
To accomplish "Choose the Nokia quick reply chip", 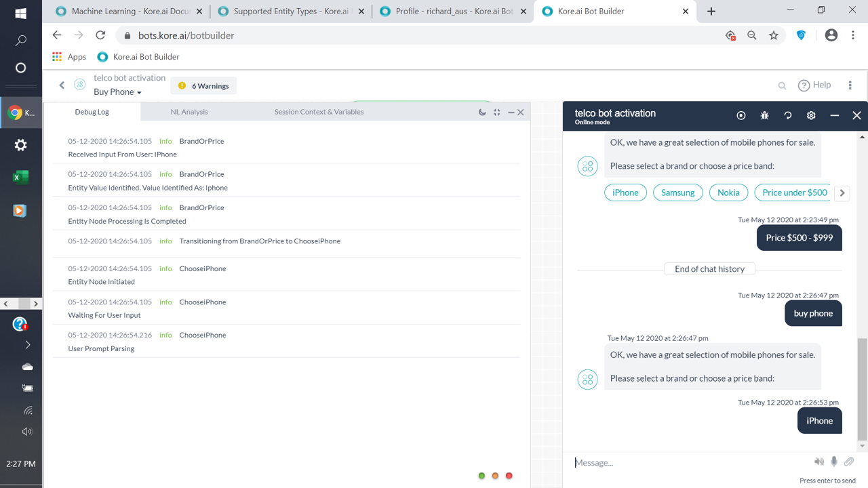I will (728, 192).
